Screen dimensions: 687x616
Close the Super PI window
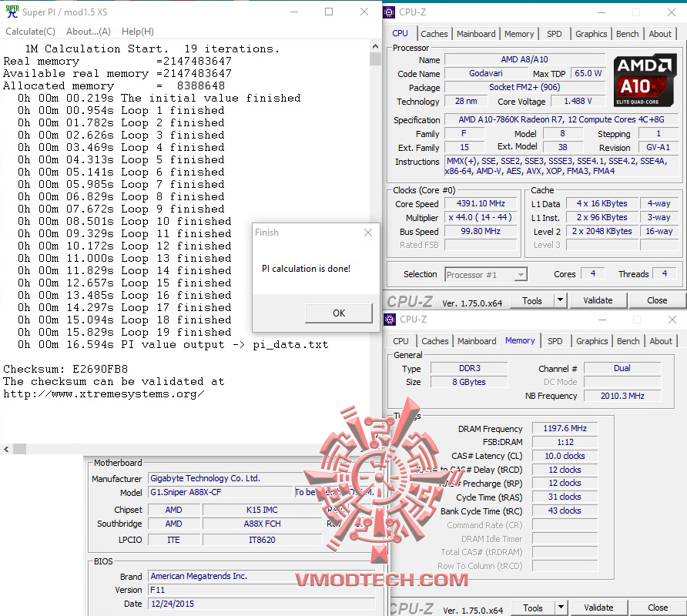(364, 12)
